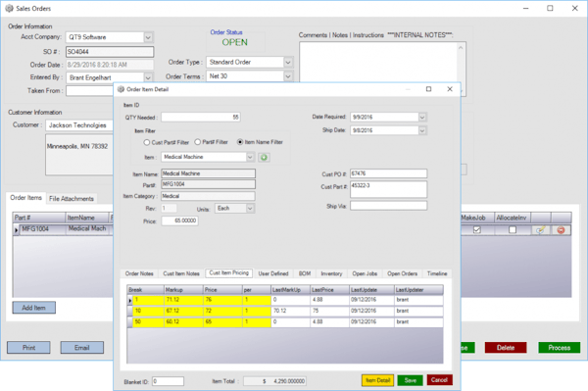Select the Item Name Filter radio button
Screen dimensions: 588x391
point(240,142)
